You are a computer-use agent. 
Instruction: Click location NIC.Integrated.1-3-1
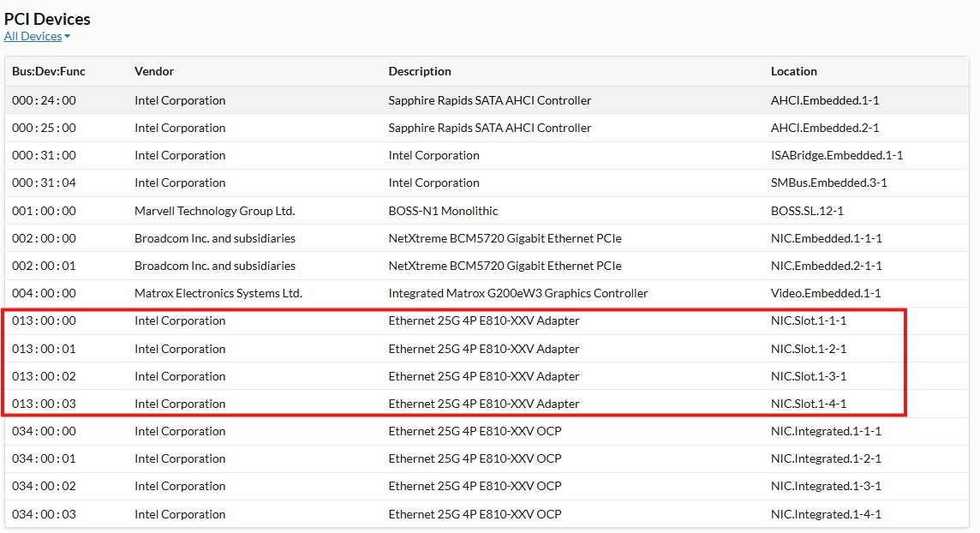[x=827, y=487]
